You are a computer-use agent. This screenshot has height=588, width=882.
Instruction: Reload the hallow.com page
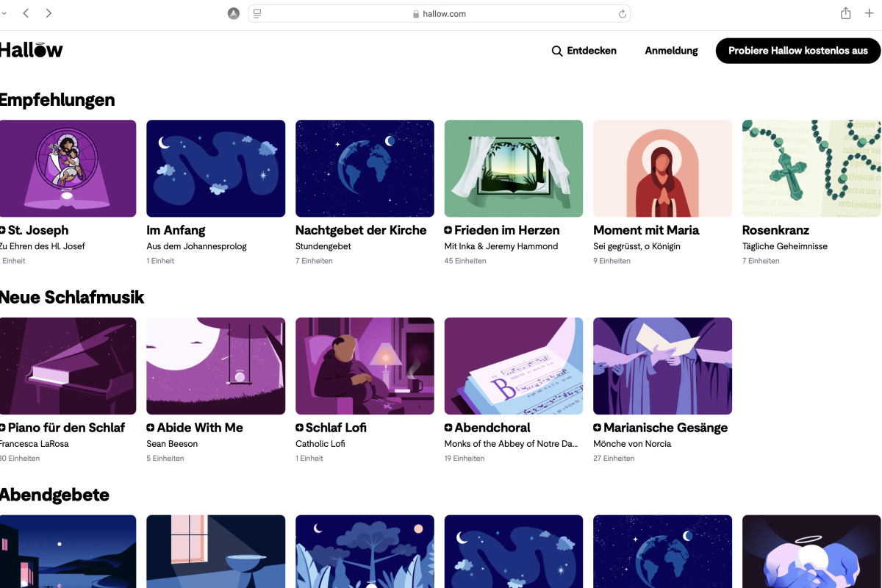(622, 13)
